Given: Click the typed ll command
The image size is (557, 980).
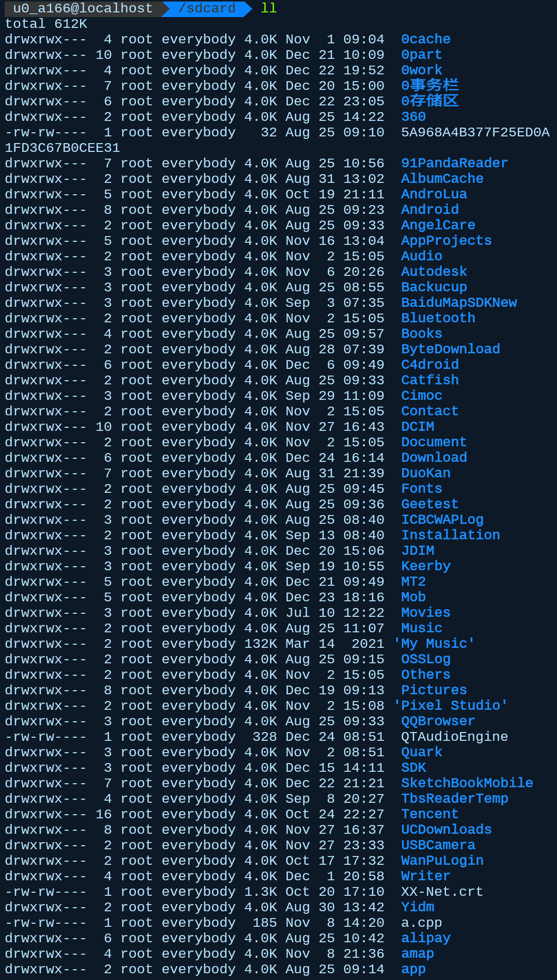Looking at the screenshot, I should (x=268, y=8).
